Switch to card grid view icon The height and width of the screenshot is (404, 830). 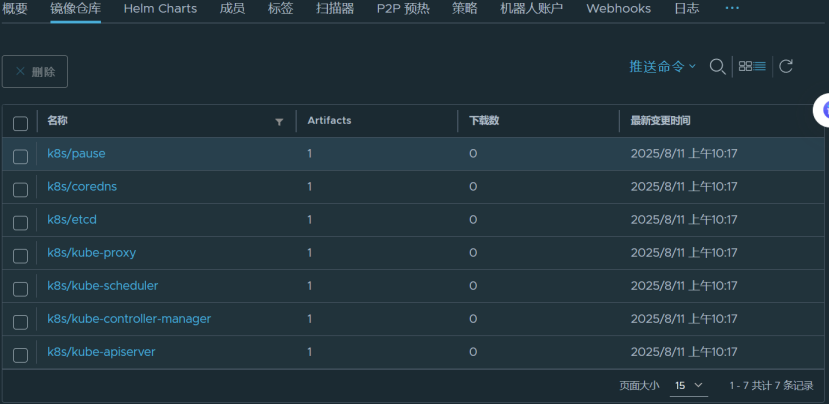click(x=745, y=66)
